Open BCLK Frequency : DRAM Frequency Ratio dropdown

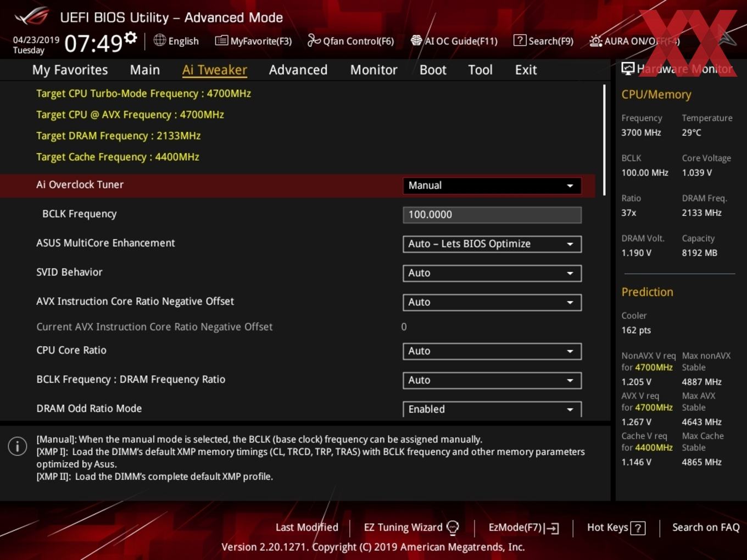pyautogui.click(x=492, y=380)
